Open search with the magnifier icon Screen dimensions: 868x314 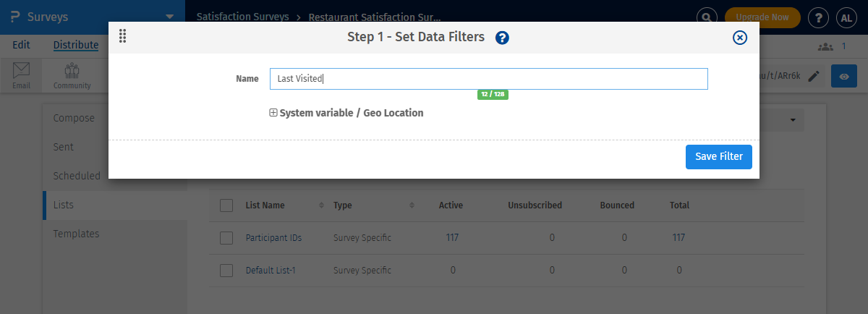(x=707, y=17)
